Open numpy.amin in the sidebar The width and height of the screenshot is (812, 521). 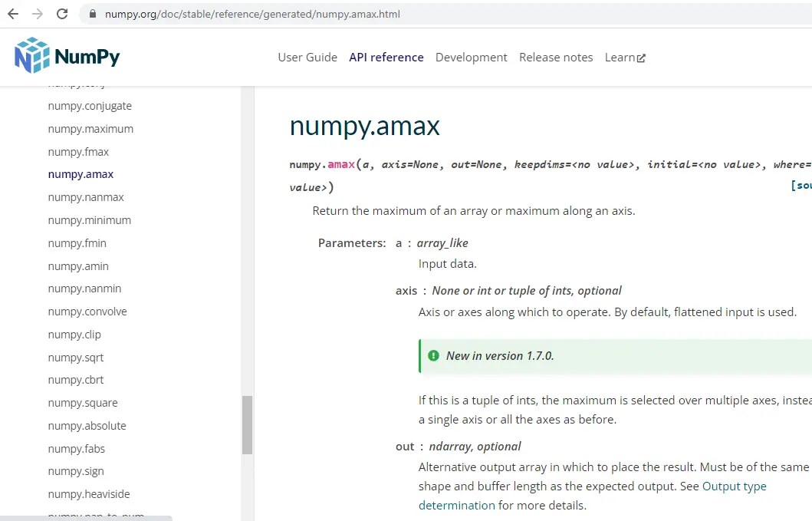[79, 266]
